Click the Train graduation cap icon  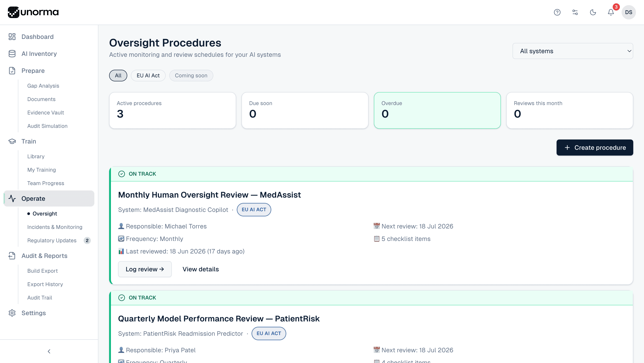(12, 141)
